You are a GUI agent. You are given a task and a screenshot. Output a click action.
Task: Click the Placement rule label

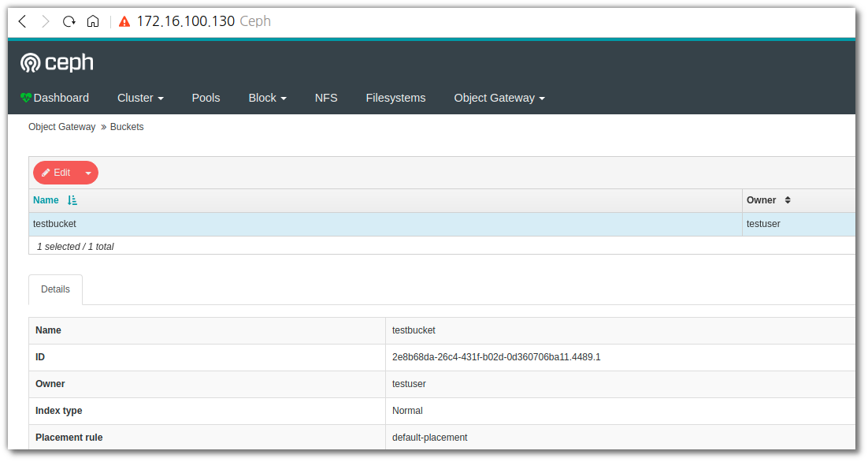coord(69,438)
